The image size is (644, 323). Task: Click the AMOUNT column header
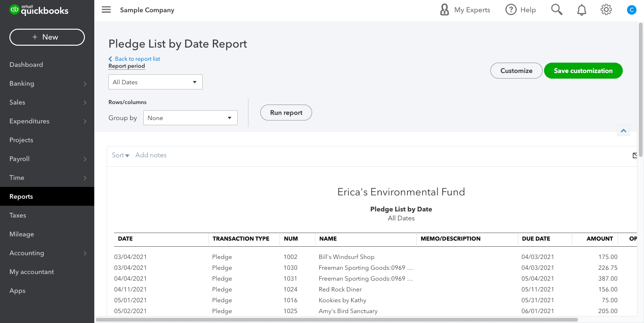pyautogui.click(x=600, y=239)
